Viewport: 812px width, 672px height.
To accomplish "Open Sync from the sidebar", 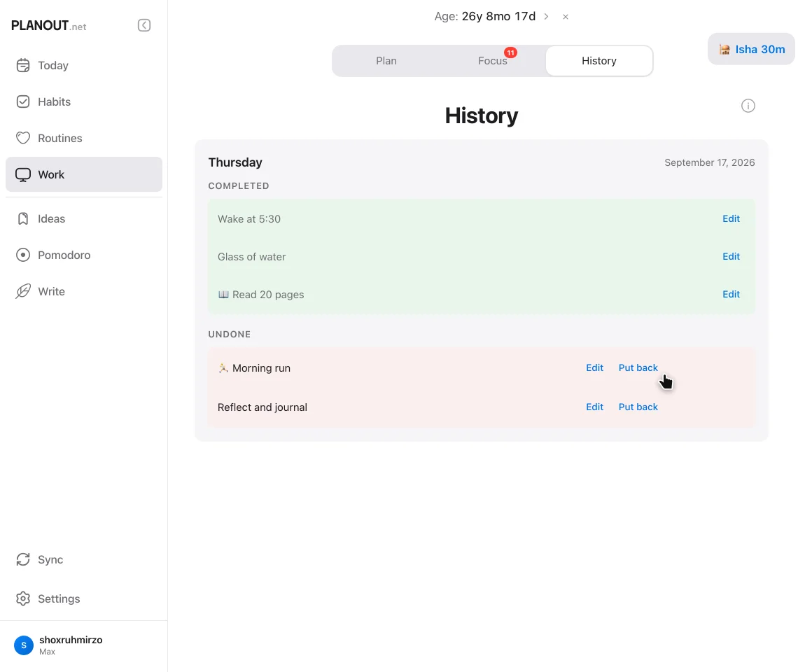I will (x=84, y=559).
